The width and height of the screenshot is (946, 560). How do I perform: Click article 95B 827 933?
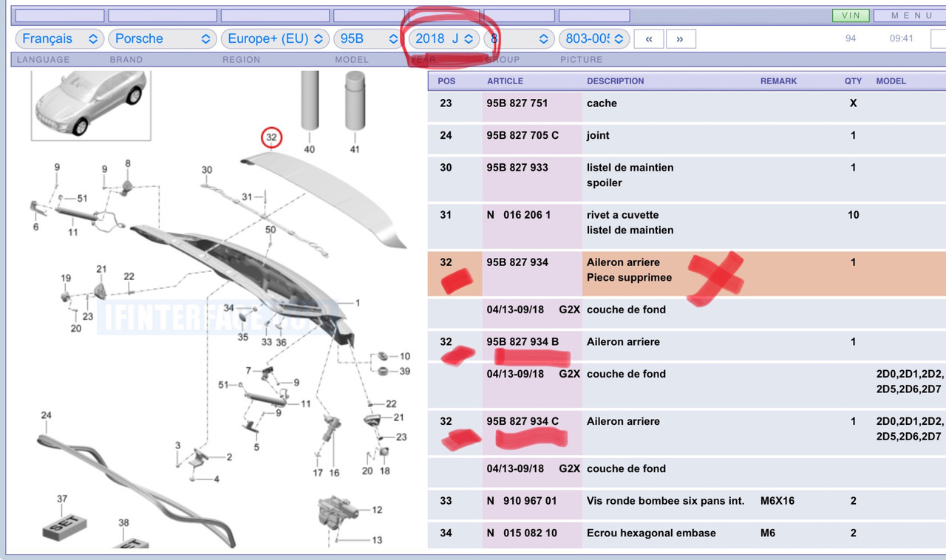[517, 168]
